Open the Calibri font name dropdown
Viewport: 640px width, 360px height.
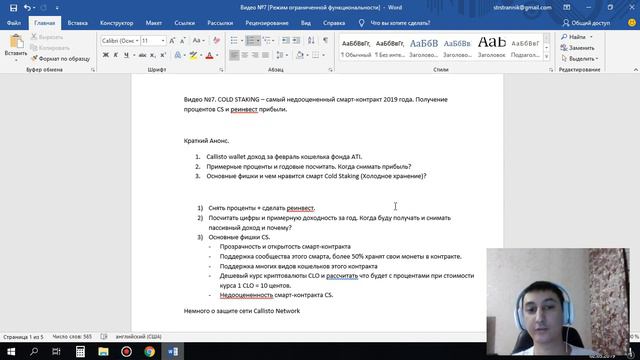[x=137, y=40]
